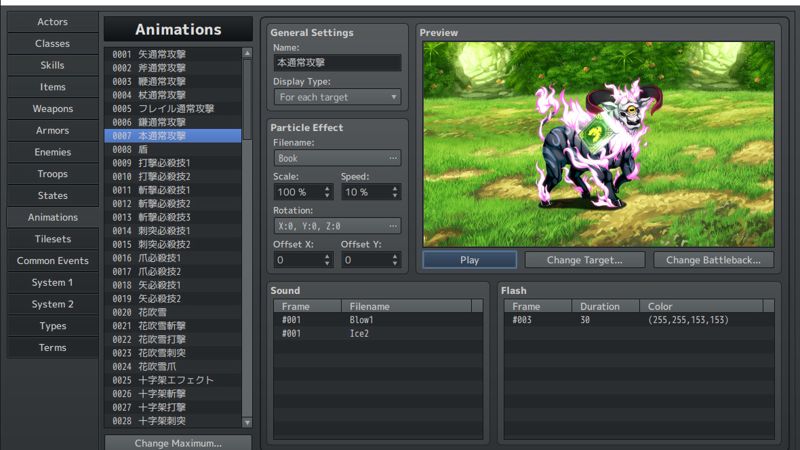The height and width of the screenshot is (450, 800).
Task: Select animation 0009 打撃必殺技1
Action: (173, 163)
